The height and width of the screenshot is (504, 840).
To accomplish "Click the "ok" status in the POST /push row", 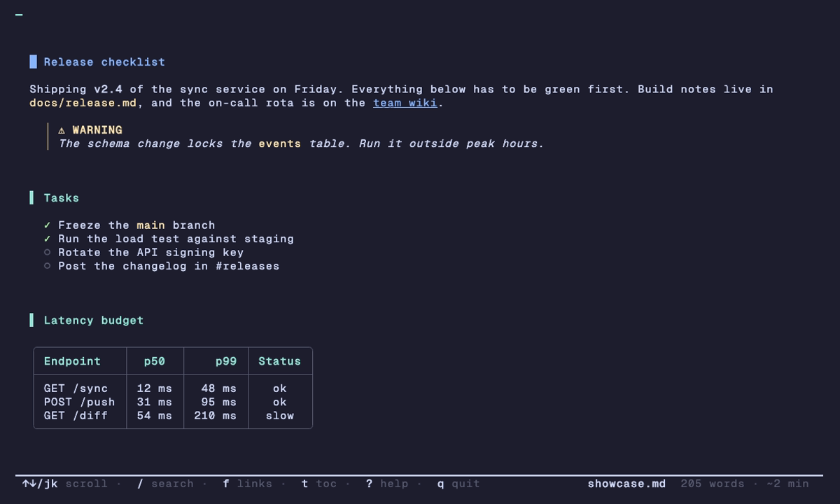I will (280, 402).
